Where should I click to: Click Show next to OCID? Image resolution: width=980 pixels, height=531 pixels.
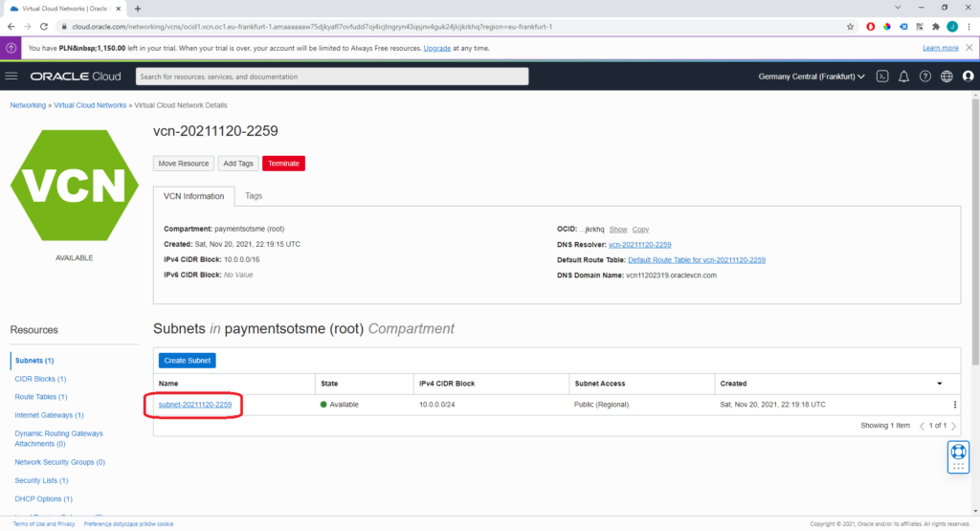pos(618,230)
